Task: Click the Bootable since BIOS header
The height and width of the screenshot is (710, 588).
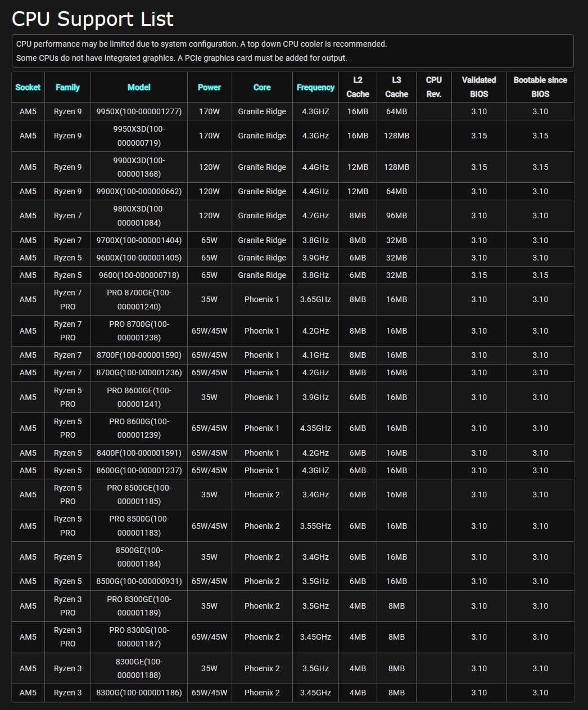Action: [x=540, y=87]
